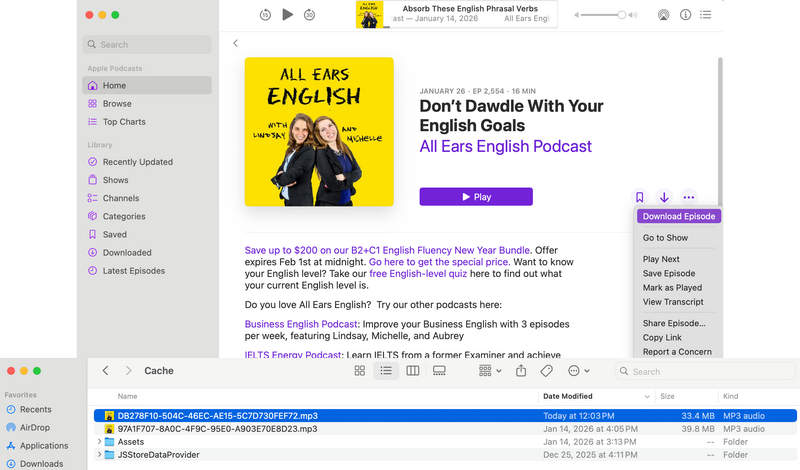
Task: Show the Up Next queue list icon
Action: click(706, 15)
